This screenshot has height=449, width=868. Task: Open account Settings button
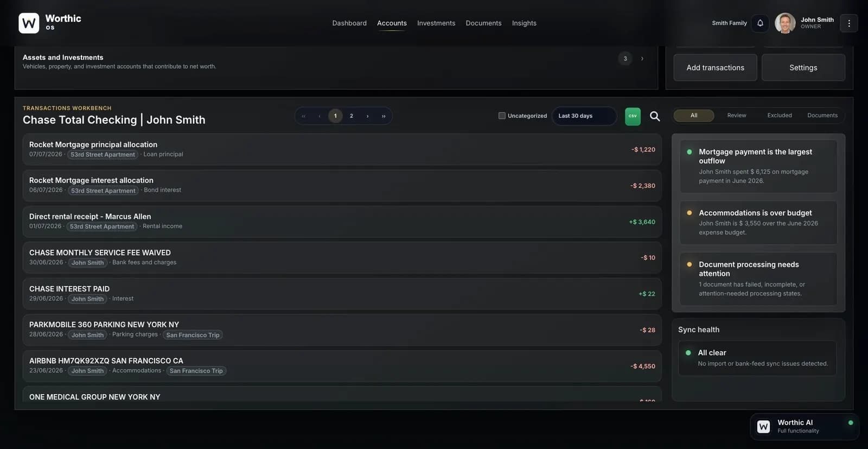click(x=803, y=67)
